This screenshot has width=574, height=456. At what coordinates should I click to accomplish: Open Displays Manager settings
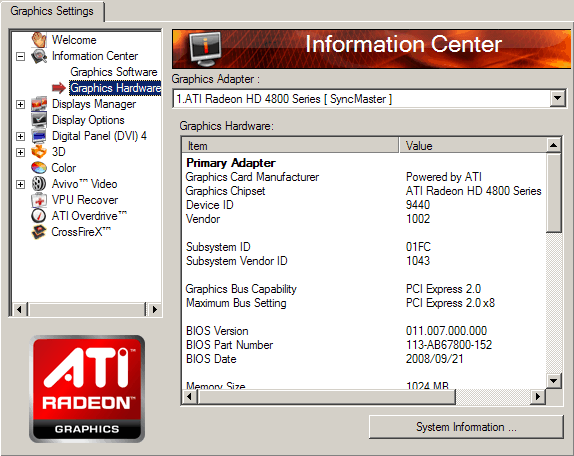coord(94,104)
